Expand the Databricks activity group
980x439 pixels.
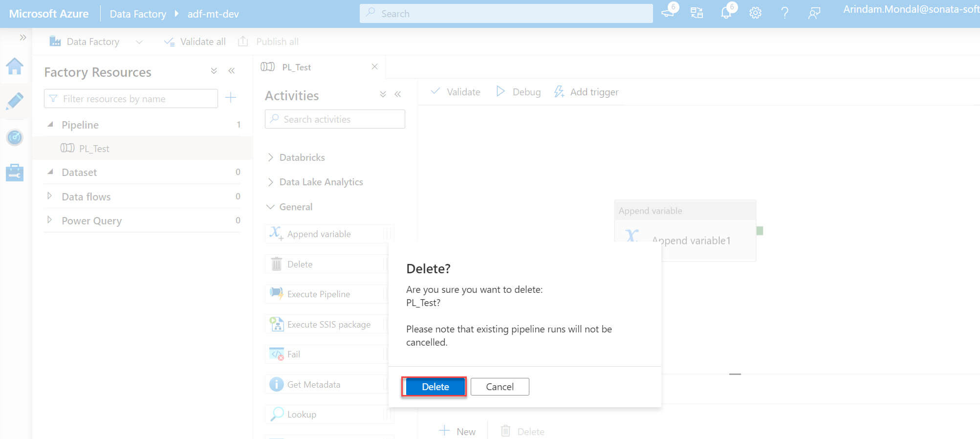point(270,157)
